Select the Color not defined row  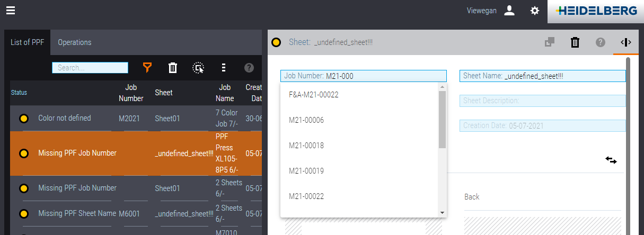point(65,118)
